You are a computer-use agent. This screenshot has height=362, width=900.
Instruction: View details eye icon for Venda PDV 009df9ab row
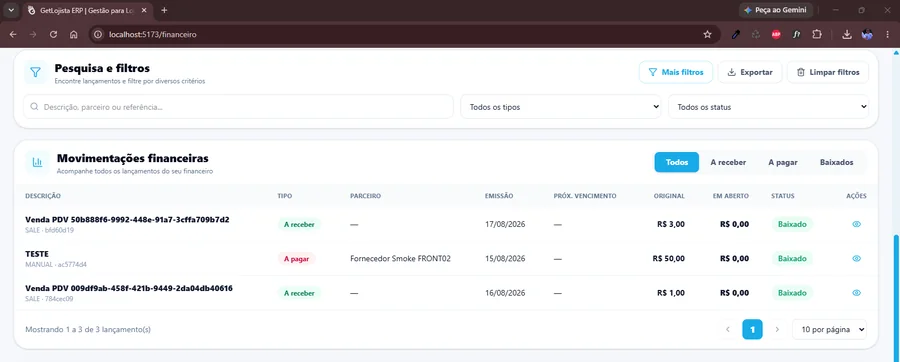[856, 293]
